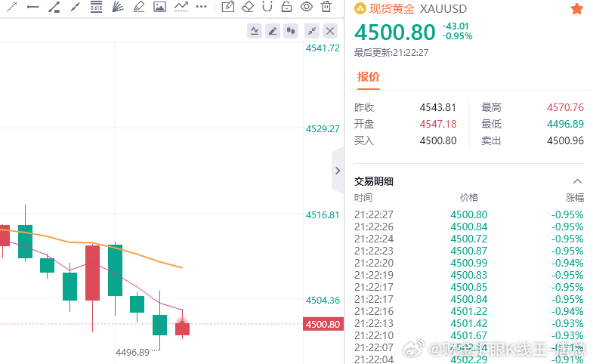Screen dimensions: 593x364
Task: Click the 4516.81 axis price label
Action: click(x=323, y=215)
